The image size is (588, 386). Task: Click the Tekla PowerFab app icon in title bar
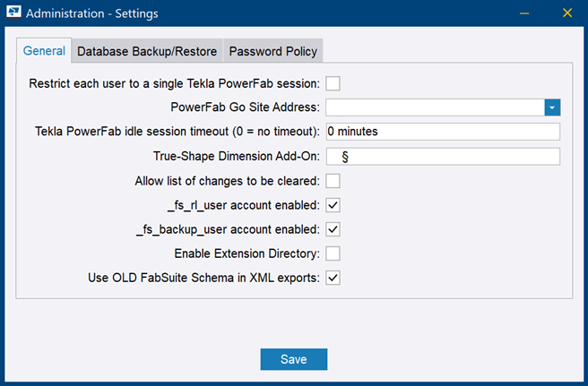point(12,13)
